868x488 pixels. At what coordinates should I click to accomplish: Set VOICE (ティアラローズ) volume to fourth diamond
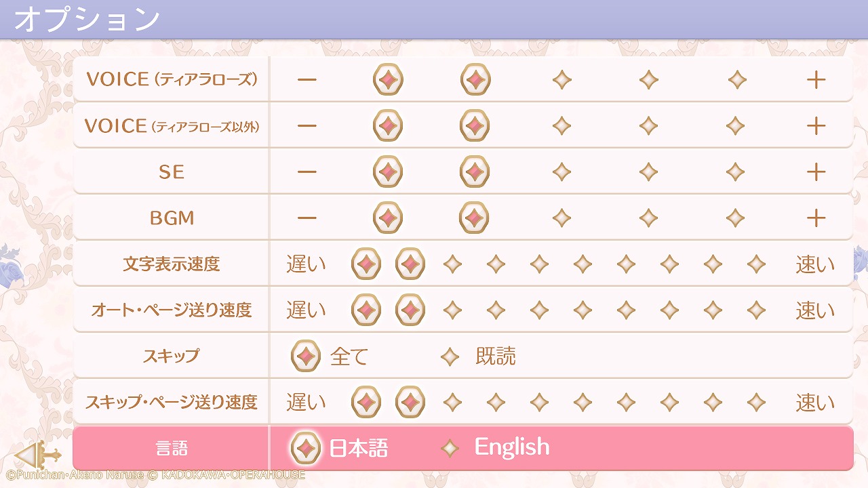[649, 80]
